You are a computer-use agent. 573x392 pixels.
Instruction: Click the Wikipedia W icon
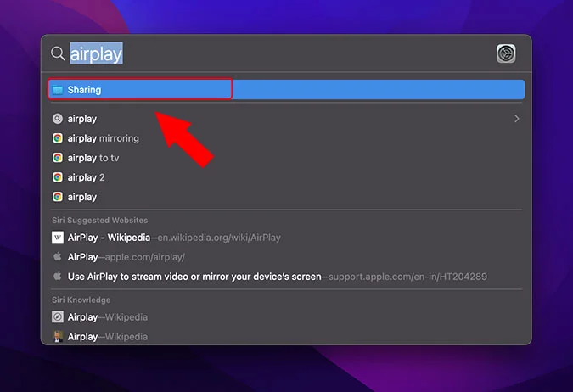tap(58, 238)
